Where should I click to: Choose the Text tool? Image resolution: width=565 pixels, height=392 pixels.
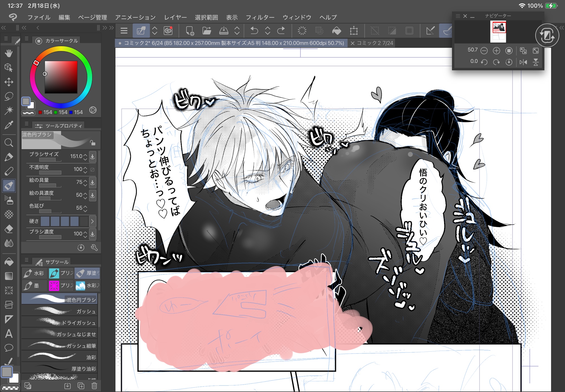[9, 334]
